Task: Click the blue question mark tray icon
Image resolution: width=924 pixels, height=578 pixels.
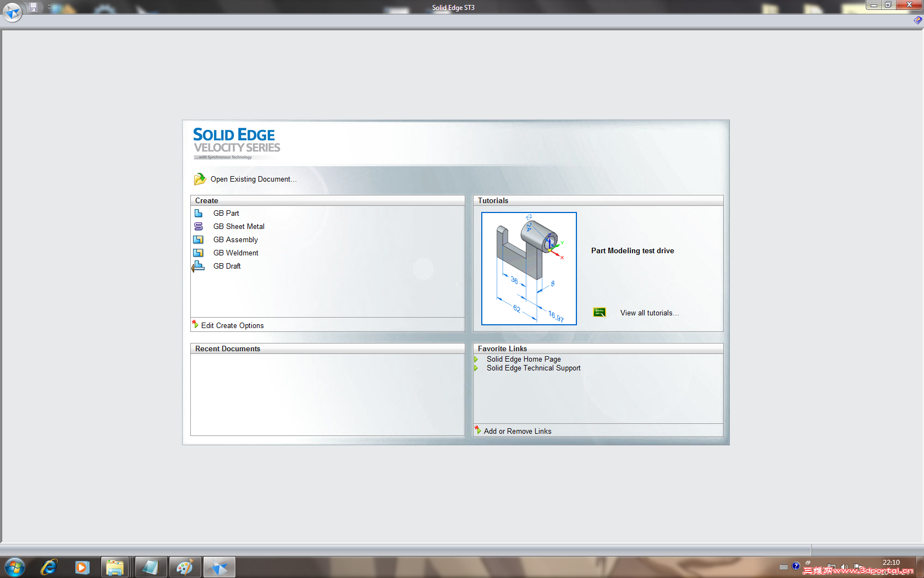Action: point(796,566)
